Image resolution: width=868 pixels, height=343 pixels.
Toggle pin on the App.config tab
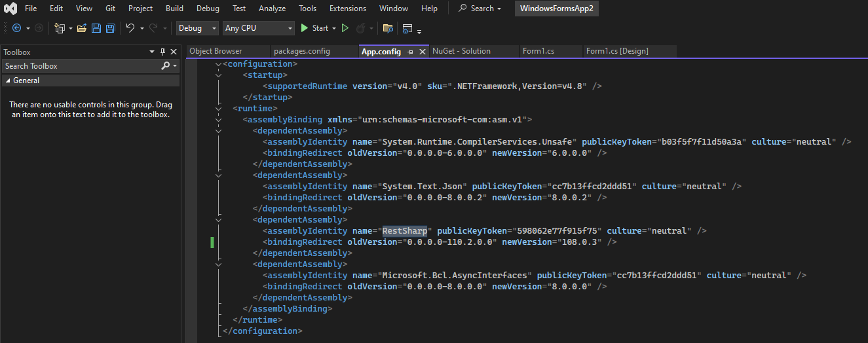point(410,52)
